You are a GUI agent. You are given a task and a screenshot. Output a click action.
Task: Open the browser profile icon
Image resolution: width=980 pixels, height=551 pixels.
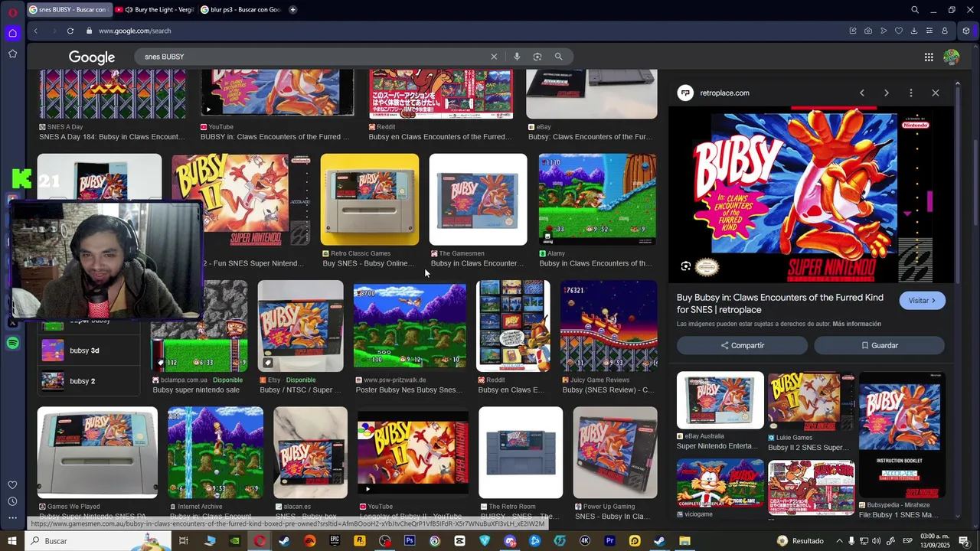click(x=945, y=31)
